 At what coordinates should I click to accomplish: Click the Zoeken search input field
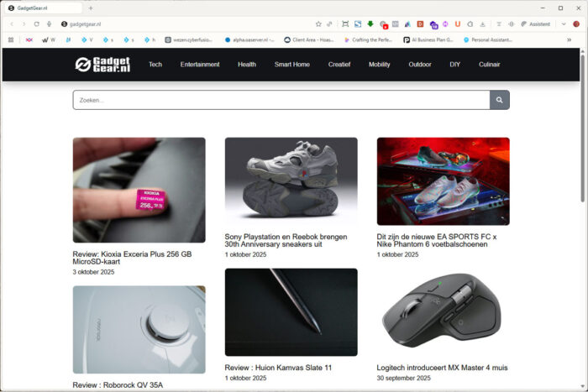click(281, 100)
